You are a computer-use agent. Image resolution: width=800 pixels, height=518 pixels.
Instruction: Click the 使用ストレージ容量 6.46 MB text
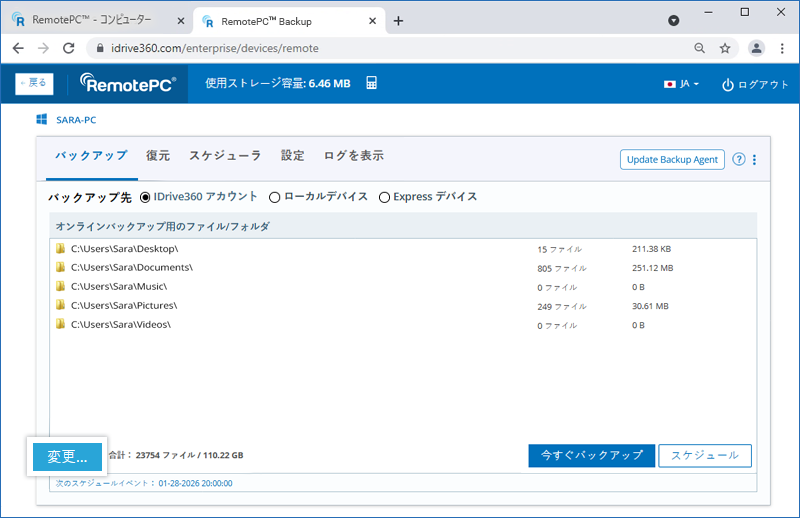click(x=278, y=83)
